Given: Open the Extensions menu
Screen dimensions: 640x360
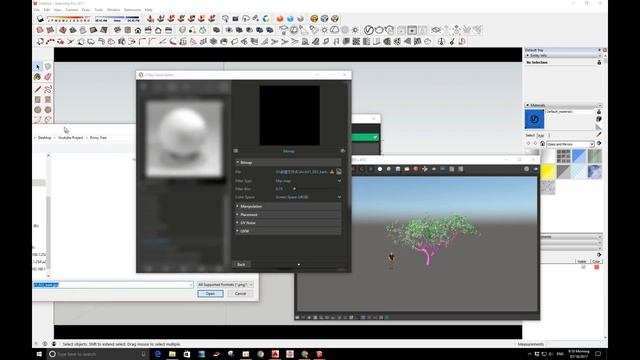Looking at the screenshot, I should (132, 10).
